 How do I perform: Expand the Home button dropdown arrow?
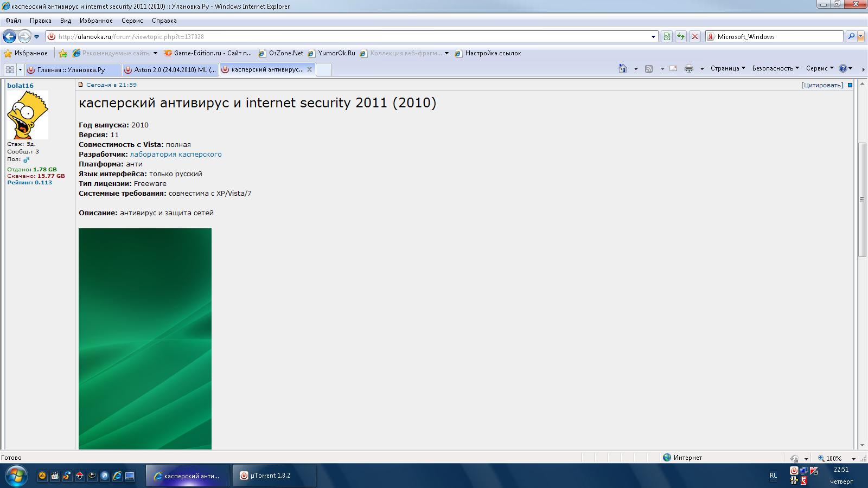(636, 69)
